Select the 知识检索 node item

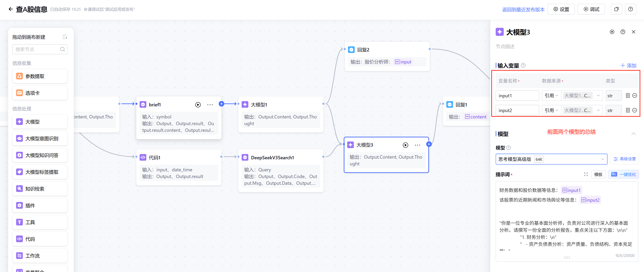[40, 189]
